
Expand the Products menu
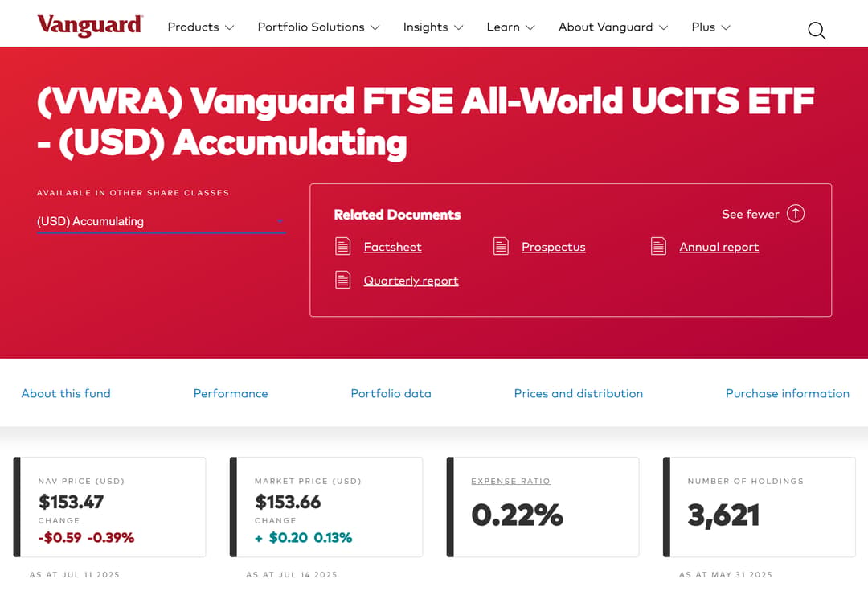click(x=201, y=27)
